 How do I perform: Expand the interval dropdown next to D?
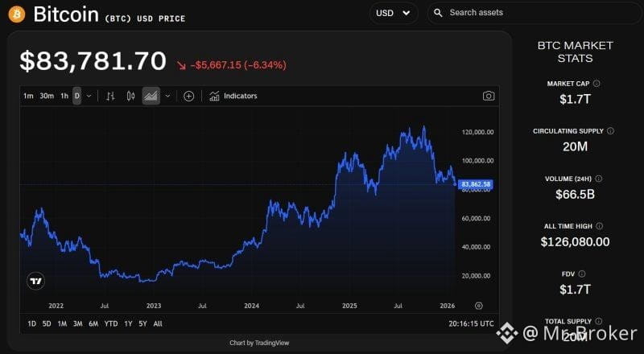[89, 96]
